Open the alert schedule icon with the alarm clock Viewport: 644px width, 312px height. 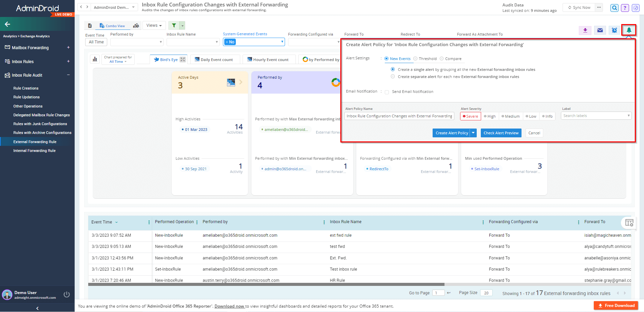pos(614,30)
